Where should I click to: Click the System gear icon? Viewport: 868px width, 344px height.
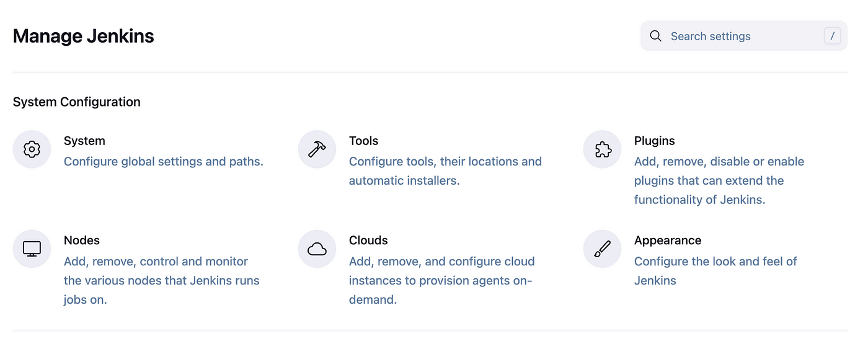[32, 149]
